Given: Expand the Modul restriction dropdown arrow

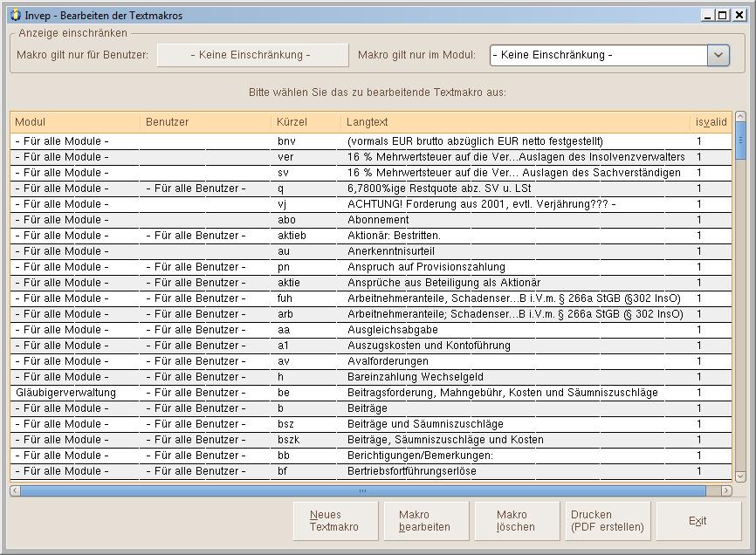Looking at the screenshot, I should [x=718, y=55].
